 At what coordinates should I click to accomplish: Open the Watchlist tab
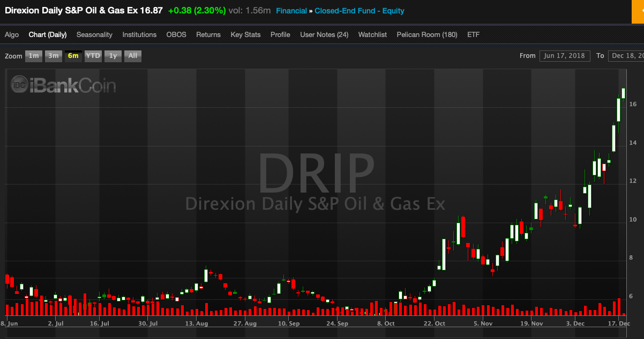[x=372, y=34]
